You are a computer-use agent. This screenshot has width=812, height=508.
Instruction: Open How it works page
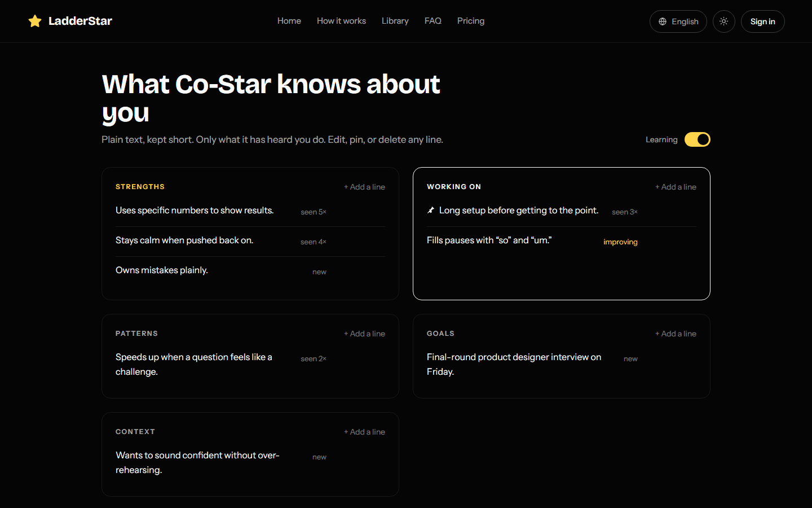341,21
